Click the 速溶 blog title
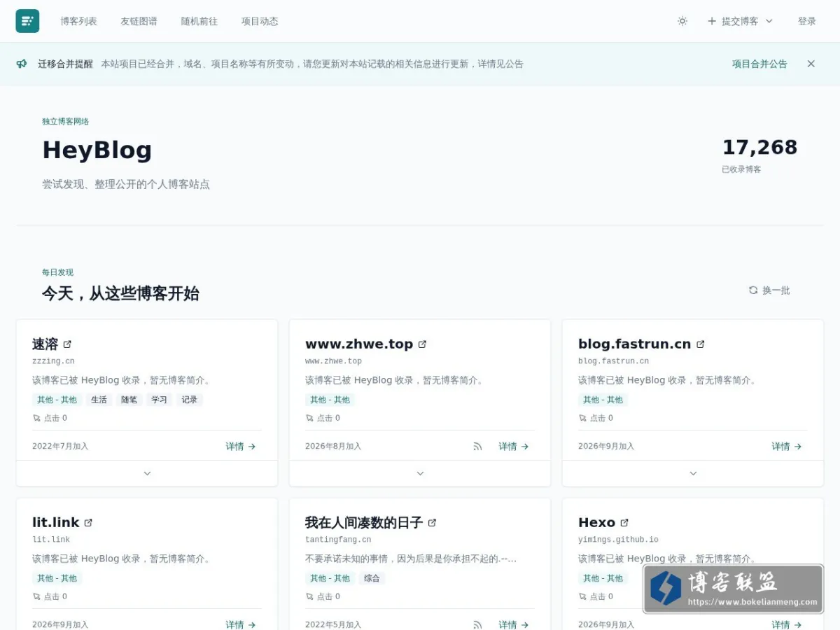840x630 pixels. (45, 344)
